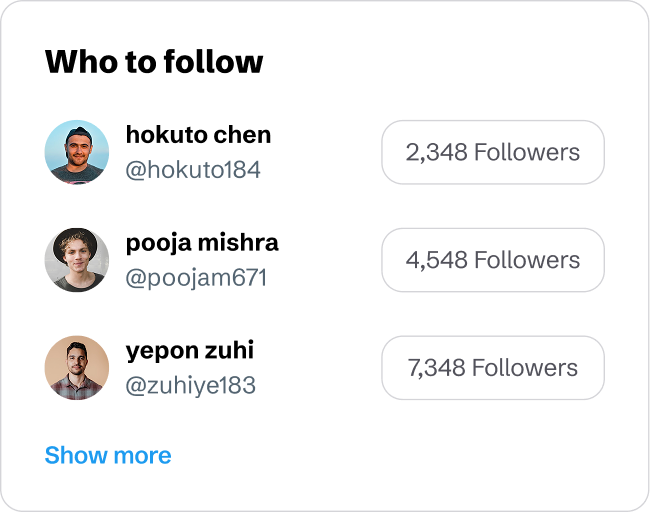This screenshot has width=650, height=512.
Task: Select the name pooja mishra
Action: tap(202, 243)
